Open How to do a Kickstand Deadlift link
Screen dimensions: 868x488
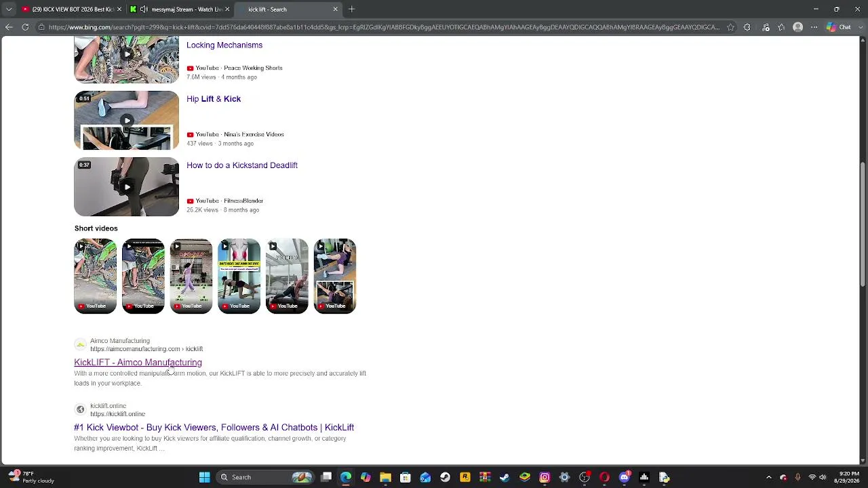click(242, 165)
